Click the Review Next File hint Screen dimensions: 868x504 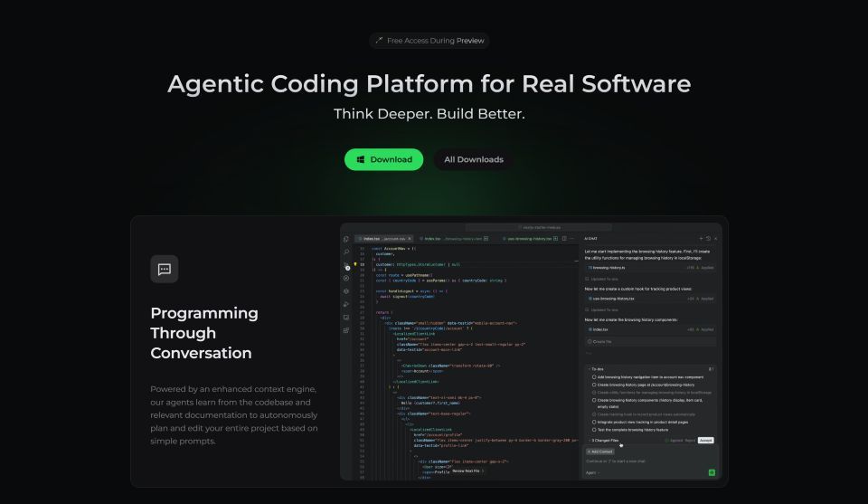click(467, 471)
